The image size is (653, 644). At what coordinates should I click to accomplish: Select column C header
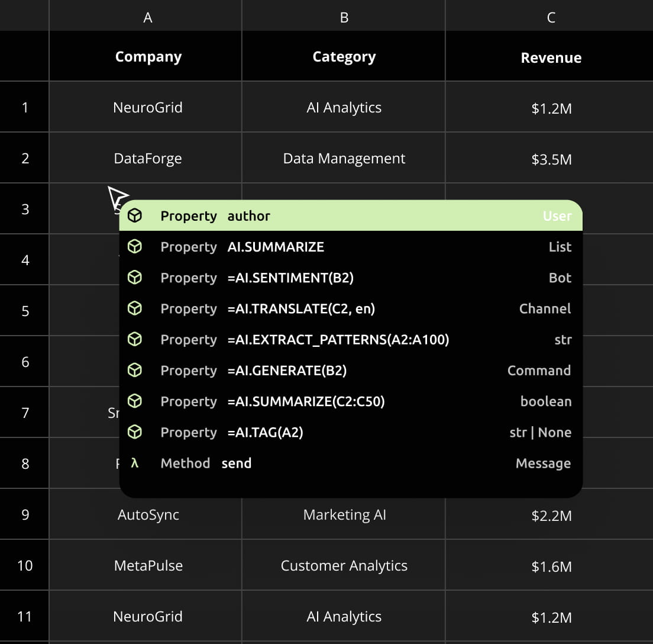(x=549, y=15)
